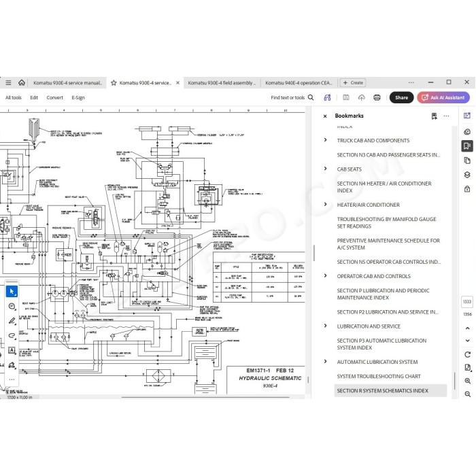This screenshot has width=476, height=476.
Task: Add a new bookmark icon
Action: pyautogui.click(x=435, y=116)
